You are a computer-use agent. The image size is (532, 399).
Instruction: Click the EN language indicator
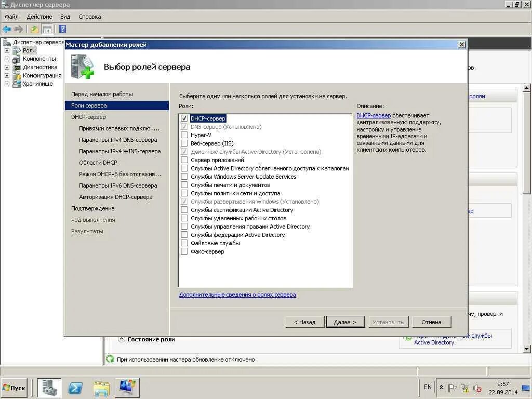[428, 387]
